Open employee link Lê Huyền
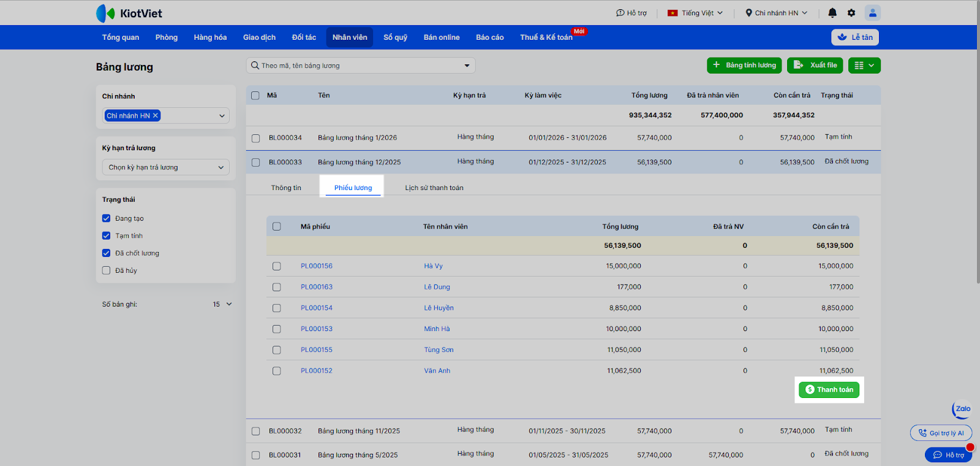The width and height of the screenshot is (980, 466). (x=439, y=308)
